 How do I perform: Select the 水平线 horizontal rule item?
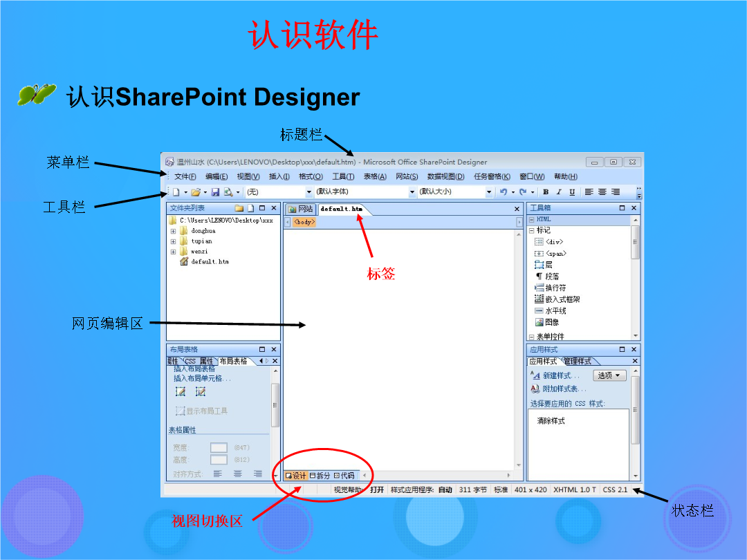(551, 311)
